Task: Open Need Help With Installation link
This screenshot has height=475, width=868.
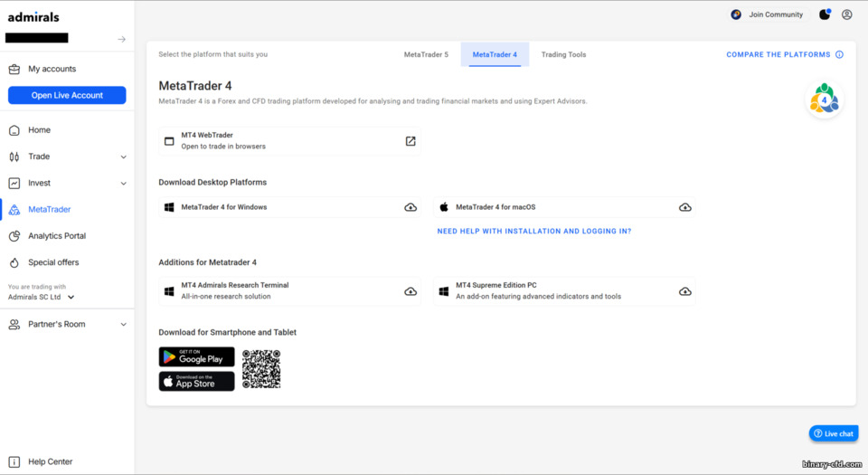Action: pos(534,232)
